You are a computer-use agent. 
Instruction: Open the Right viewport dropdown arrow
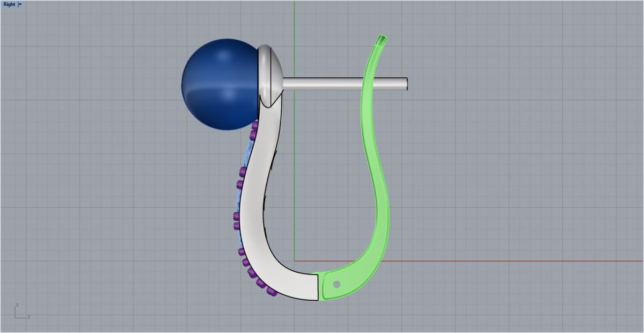[x=20, y=4]
